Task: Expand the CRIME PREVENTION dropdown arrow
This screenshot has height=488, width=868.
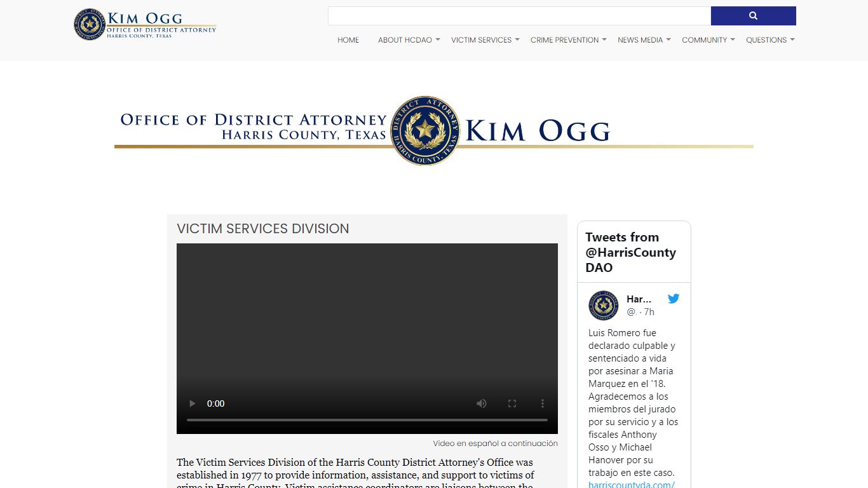Action: [x=604, y=40]
